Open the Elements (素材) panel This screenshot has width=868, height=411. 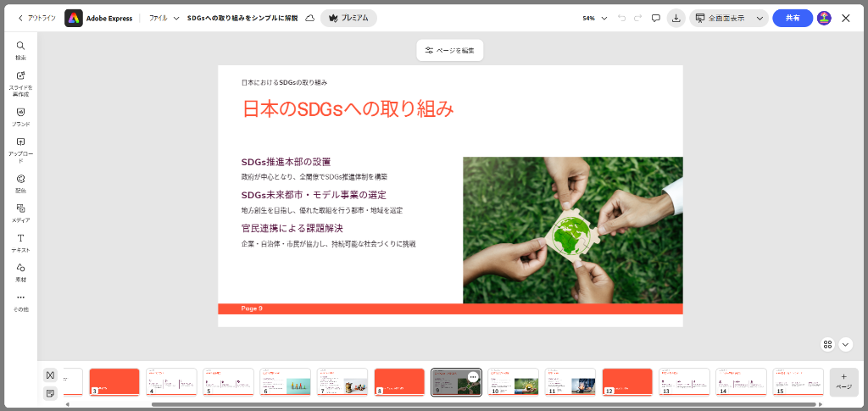[x=20, y=272]
